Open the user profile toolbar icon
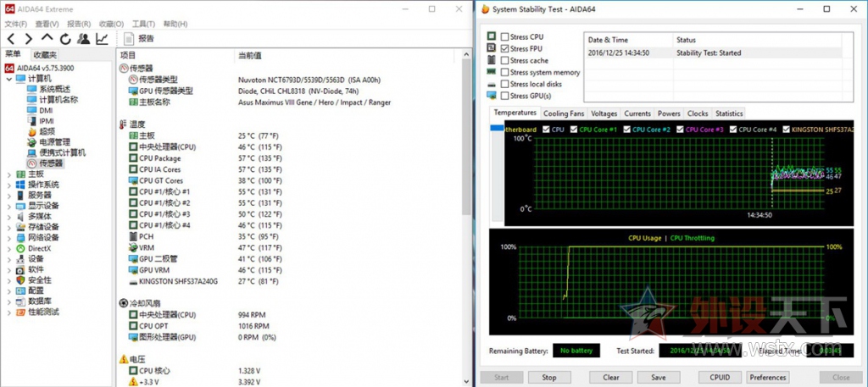Image resolution: width=868 pixels, height=387 pixels. coord(84,39)
